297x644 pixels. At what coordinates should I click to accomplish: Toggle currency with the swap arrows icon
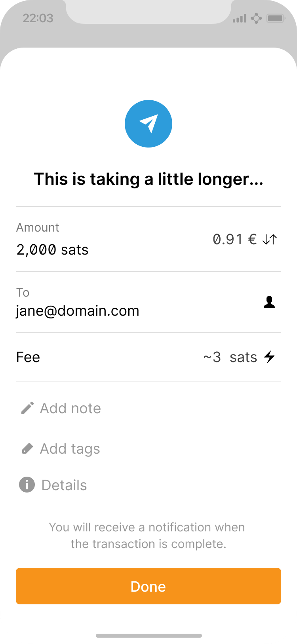[x=270, y=239]
